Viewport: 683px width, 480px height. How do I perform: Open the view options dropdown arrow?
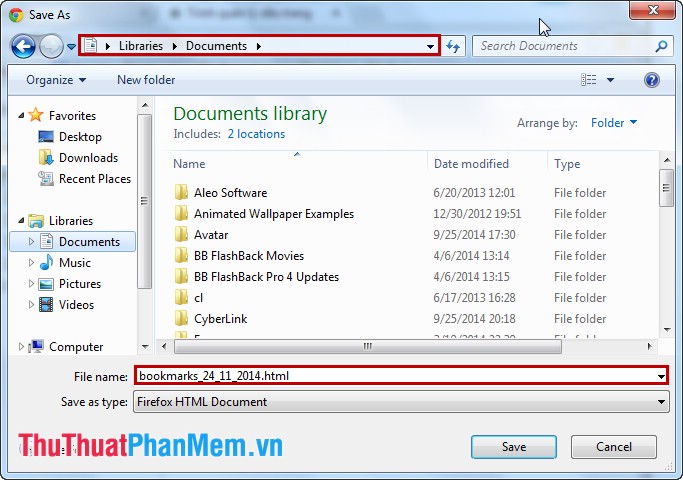610,80
